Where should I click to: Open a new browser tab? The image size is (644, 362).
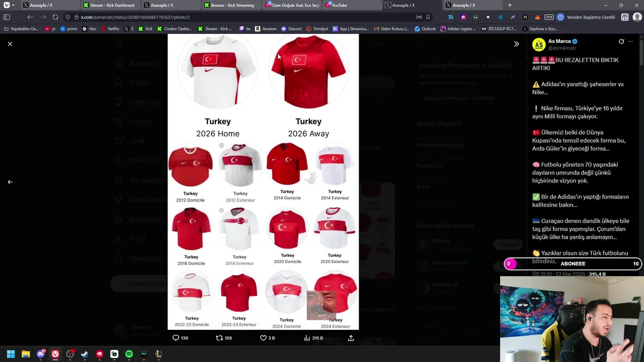510,5
